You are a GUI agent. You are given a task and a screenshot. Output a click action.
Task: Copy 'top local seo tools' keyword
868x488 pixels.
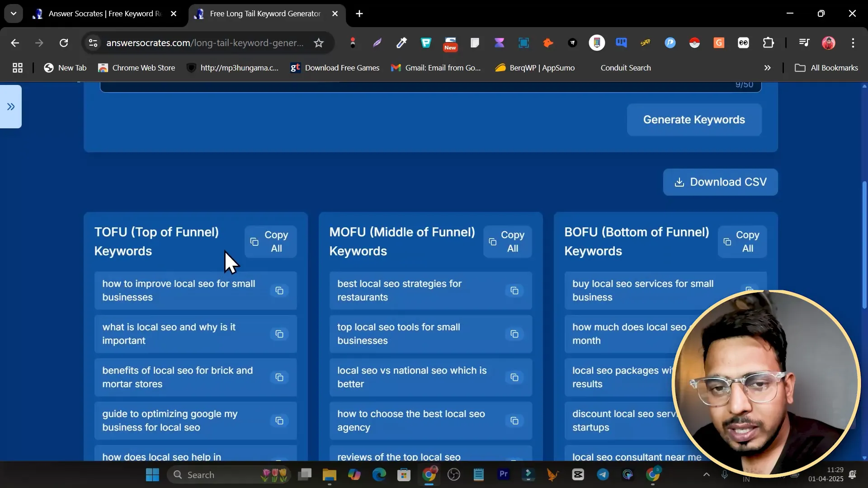(x=514, y=334)
